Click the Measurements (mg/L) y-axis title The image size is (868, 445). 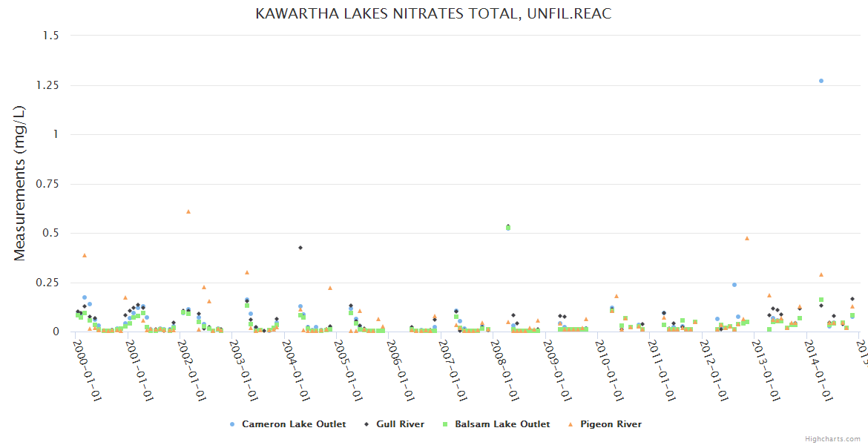tap(20, 183)
